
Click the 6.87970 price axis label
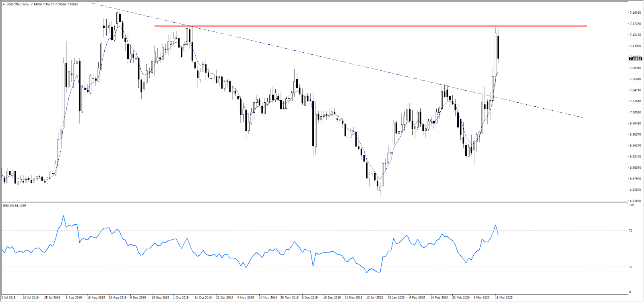click(x=635, y=179)
